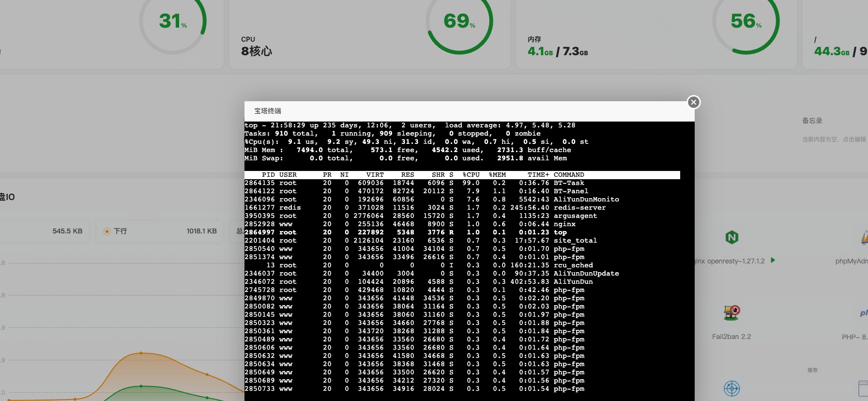Screen dimensions: 868x401
Task: Click the 1018.1 KB downstream value
Action: 201,231
